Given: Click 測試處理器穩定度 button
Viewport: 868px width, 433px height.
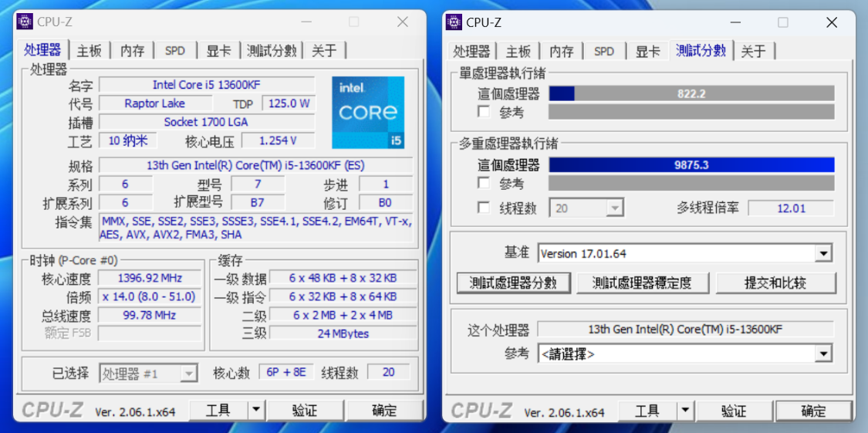Looking at the screenshot, I should tap(642, 283).
